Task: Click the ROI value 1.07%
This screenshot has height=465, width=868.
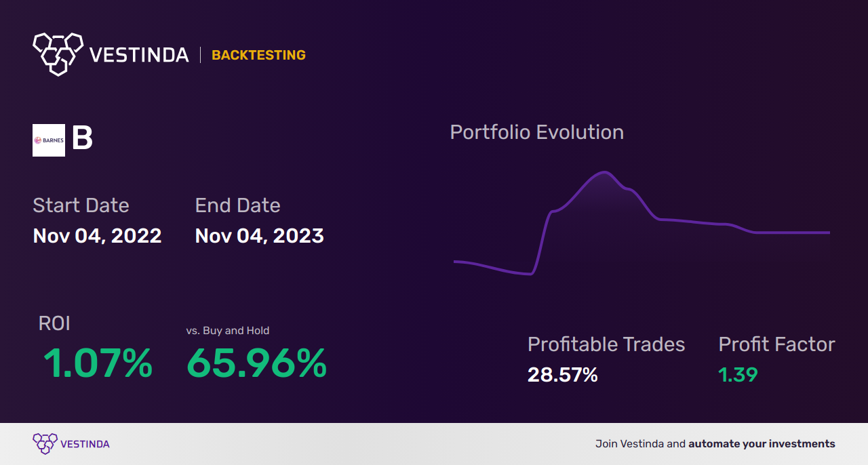Action: (98, 363)
